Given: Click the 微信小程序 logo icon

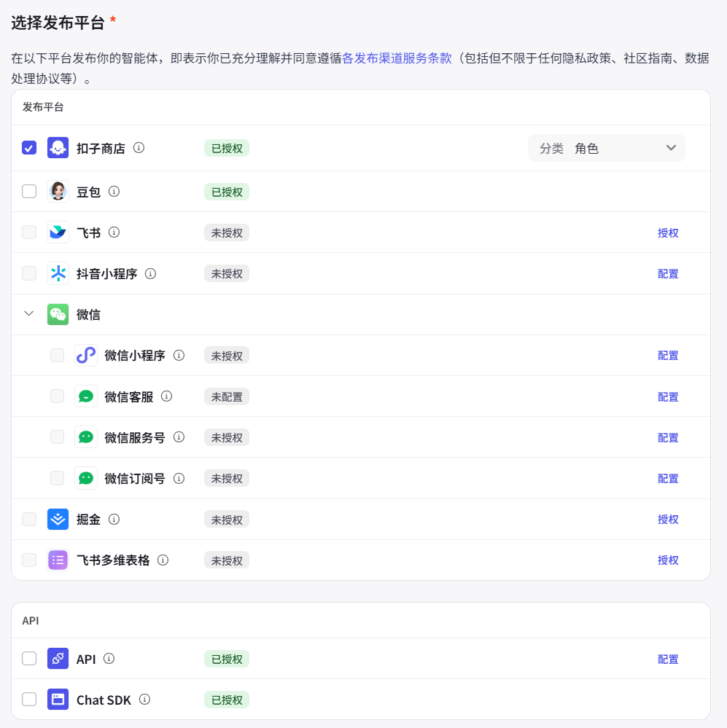Looking at the screenshot, I should click(86, 355).
